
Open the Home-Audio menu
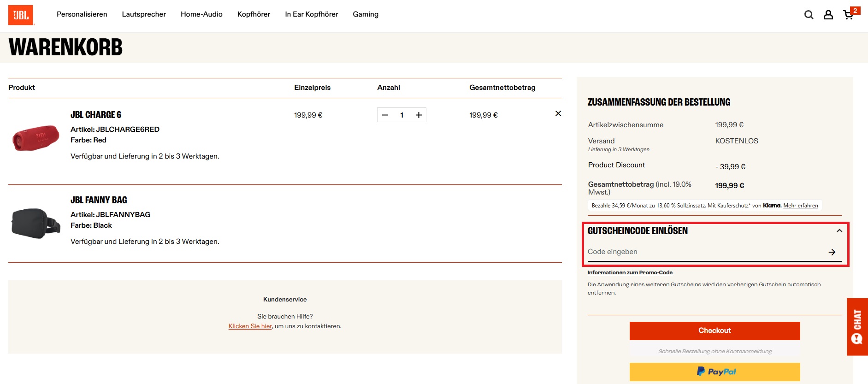201,14
